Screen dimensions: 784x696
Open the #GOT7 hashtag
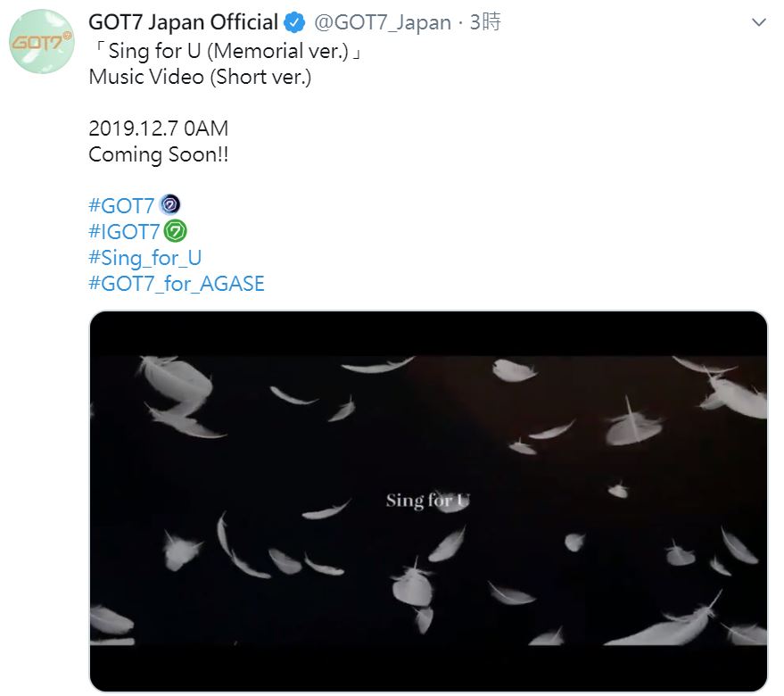121,206
